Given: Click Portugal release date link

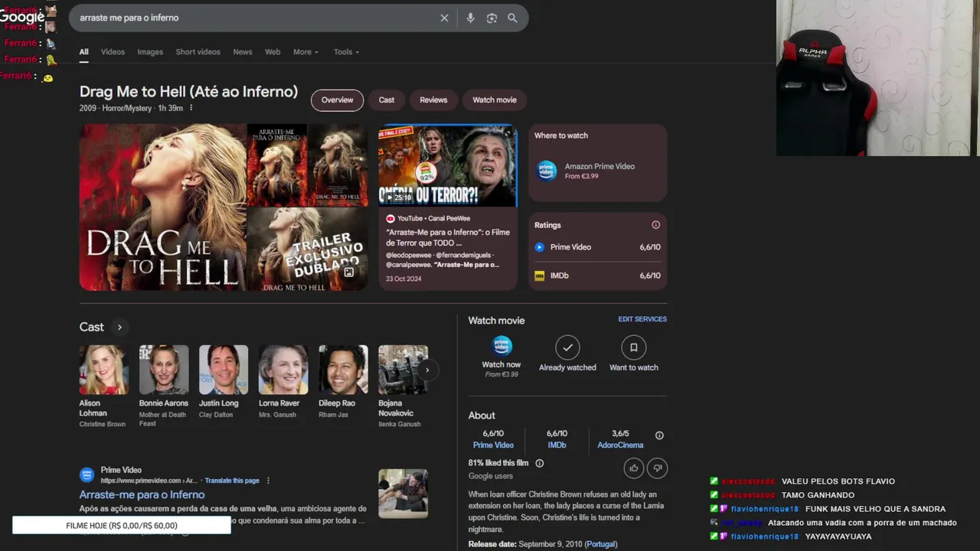Looking at the screenshot, I should pyautogui.click(x=601, y=544).
